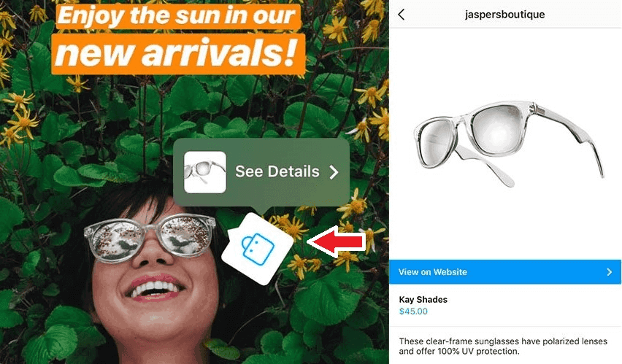Click the See Details text label
This screenshot has height=364, width=622.
point(277,171)
